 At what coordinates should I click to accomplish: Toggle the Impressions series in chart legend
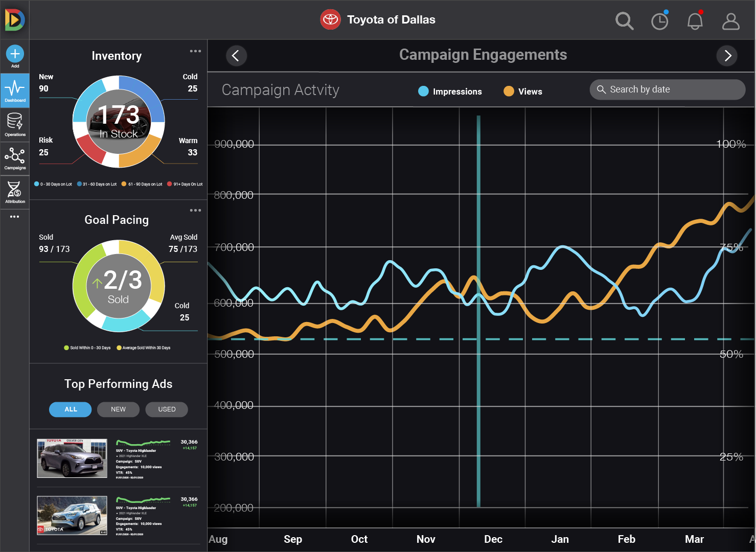[450, 91]
